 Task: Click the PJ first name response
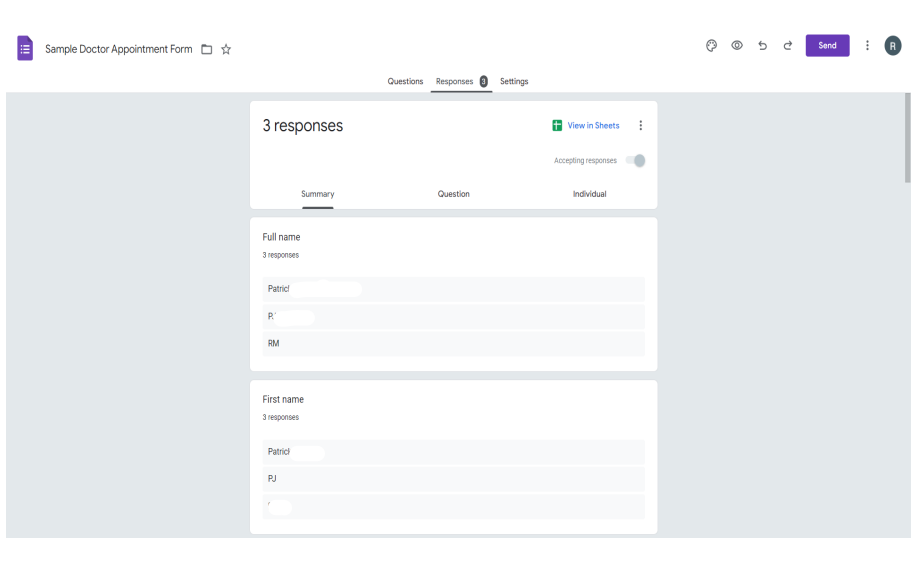[453, 478]
